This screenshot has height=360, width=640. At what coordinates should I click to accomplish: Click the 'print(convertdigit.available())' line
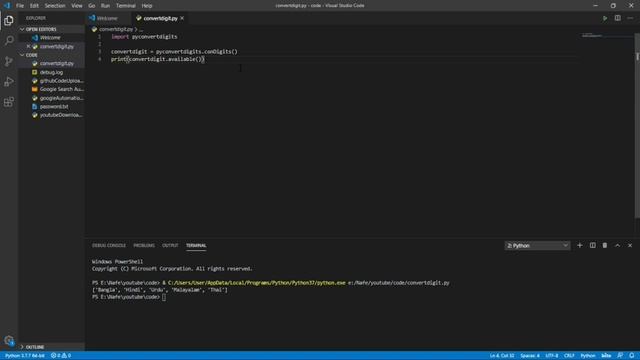point(158,59)
